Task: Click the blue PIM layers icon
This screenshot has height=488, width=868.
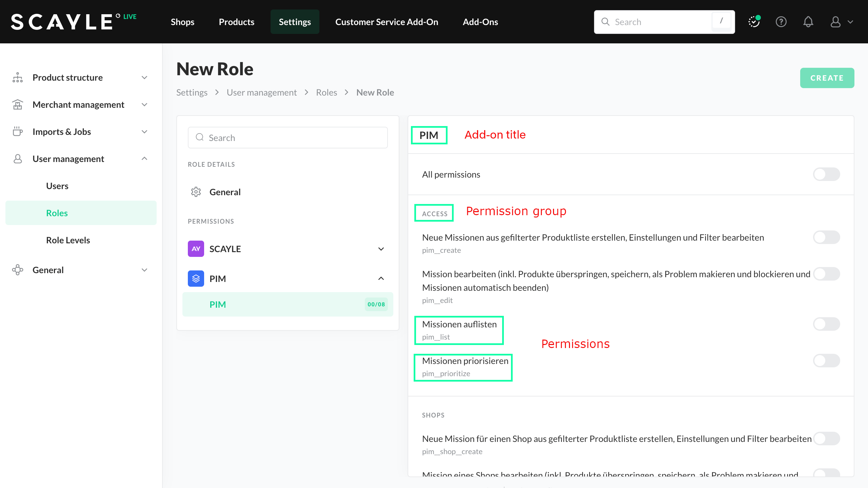Action: pyautogui.click(x=196, y=279)
